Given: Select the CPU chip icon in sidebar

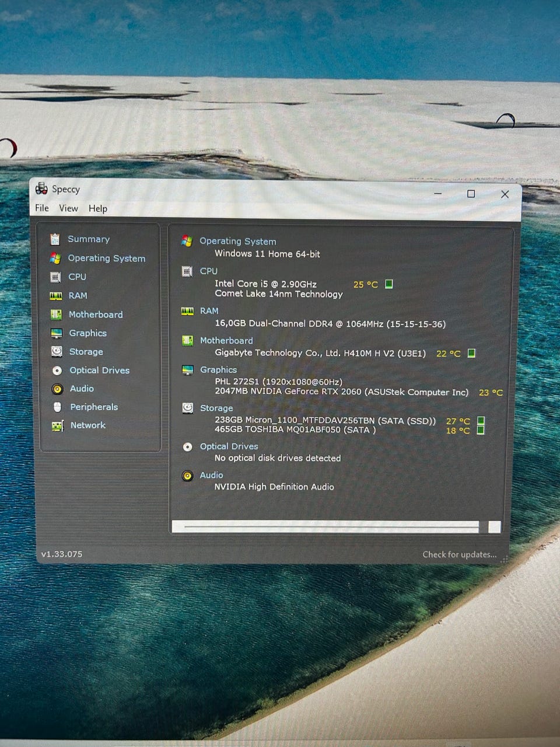Looking at the screenshot, I should click(55, 277).
